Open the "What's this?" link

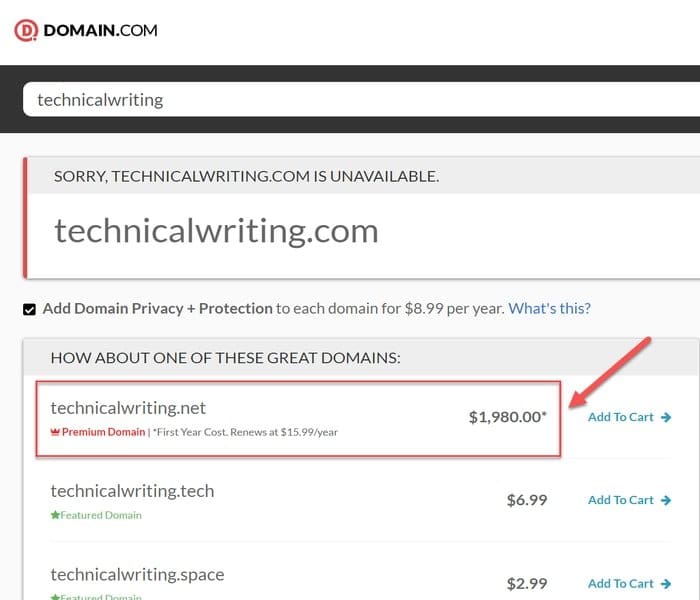[x=549, y=308]
